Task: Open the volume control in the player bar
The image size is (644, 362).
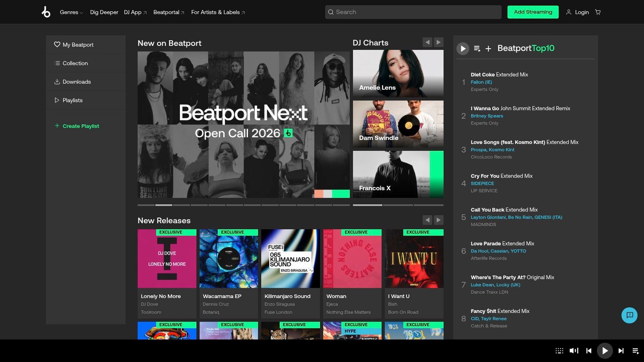Action: [x=573, y=350]
